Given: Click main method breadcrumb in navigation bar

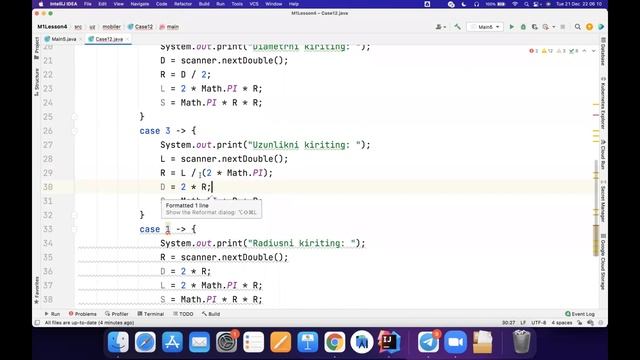Looking at the screenshot, I should tap(169, 27).
